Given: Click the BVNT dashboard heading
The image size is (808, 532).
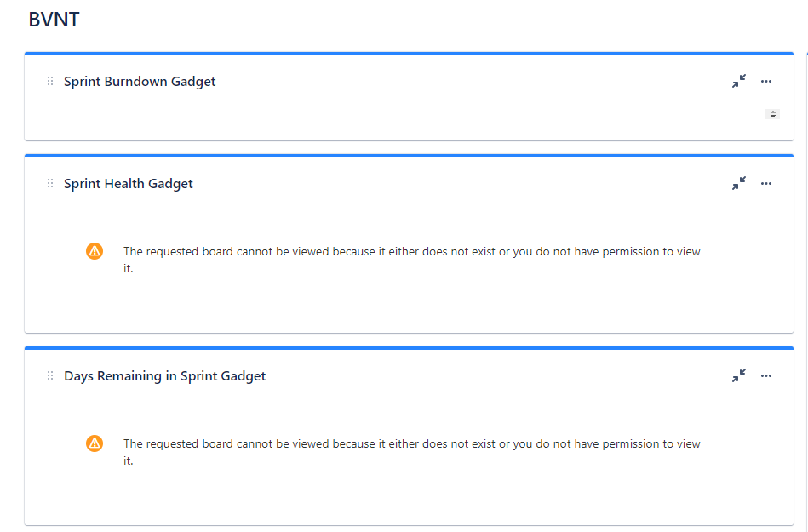Looking at the screenshot, I should (54, 20).
